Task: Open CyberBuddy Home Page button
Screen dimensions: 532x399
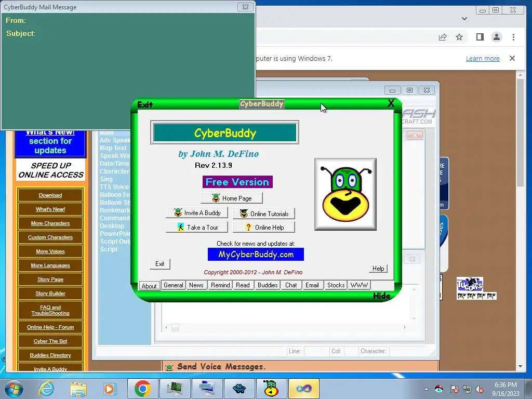Action: (231, 198)
